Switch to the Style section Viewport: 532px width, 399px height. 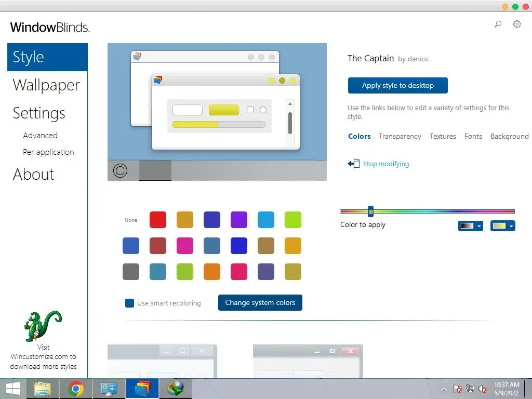pos(47,57)
